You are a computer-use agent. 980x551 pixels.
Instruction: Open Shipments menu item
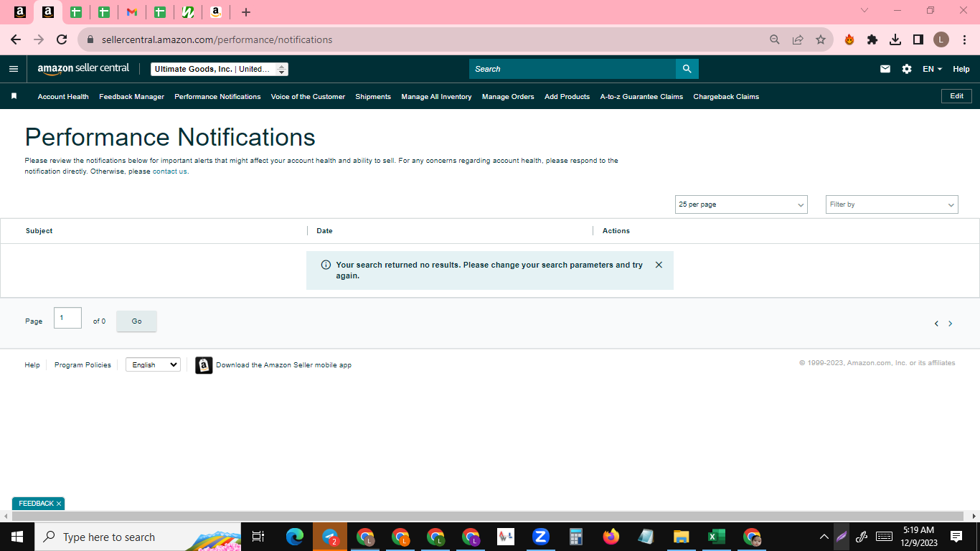373,96
